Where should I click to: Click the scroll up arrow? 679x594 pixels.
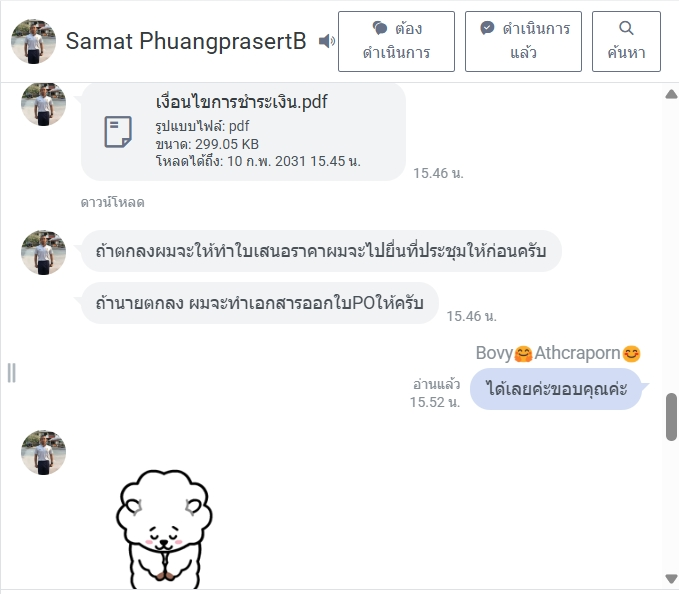tap(671, 94)
